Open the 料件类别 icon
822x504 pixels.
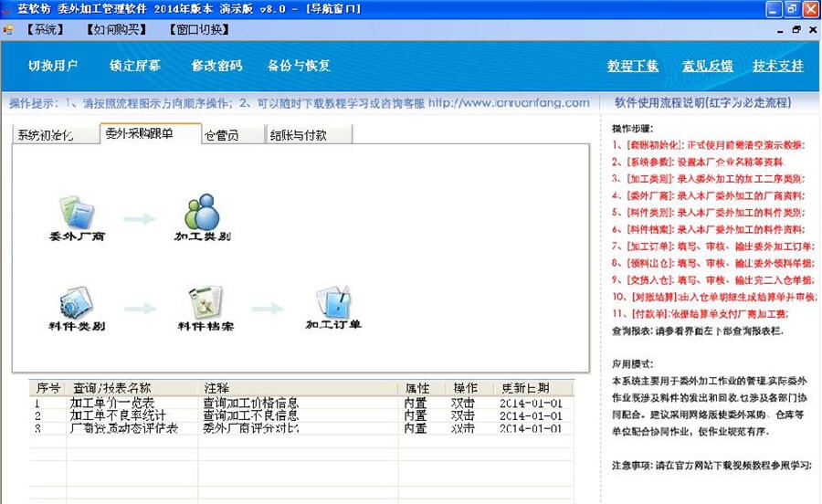tap(77, 309)
